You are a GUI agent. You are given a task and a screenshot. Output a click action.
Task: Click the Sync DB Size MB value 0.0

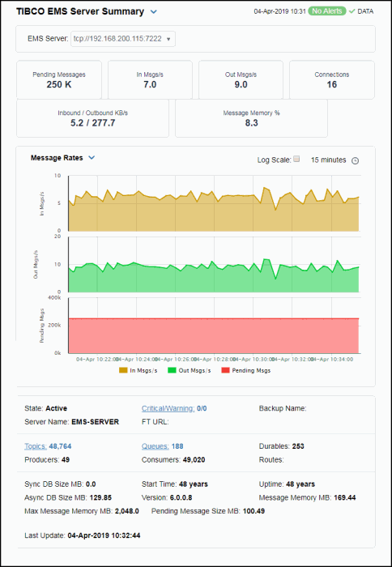click(91, 484)
